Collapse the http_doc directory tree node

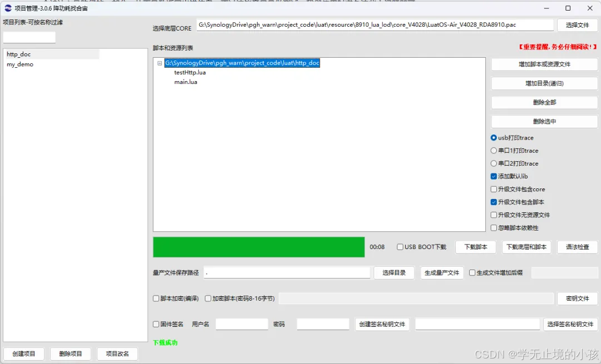(x=160, y=63)
